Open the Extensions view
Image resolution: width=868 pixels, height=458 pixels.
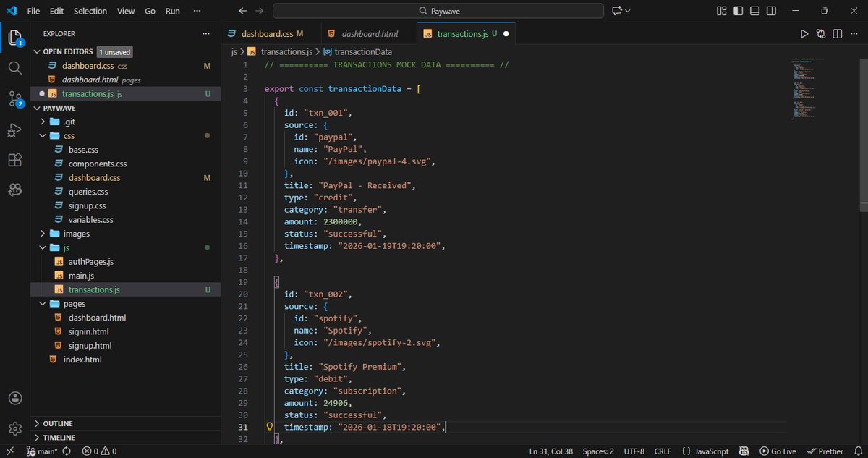[14, 160]
